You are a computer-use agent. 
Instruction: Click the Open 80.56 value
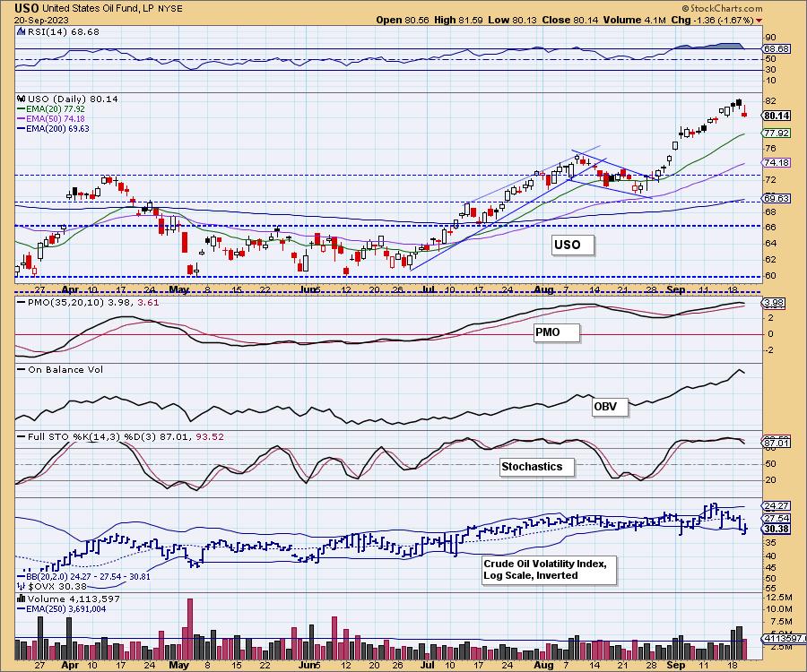403,20
